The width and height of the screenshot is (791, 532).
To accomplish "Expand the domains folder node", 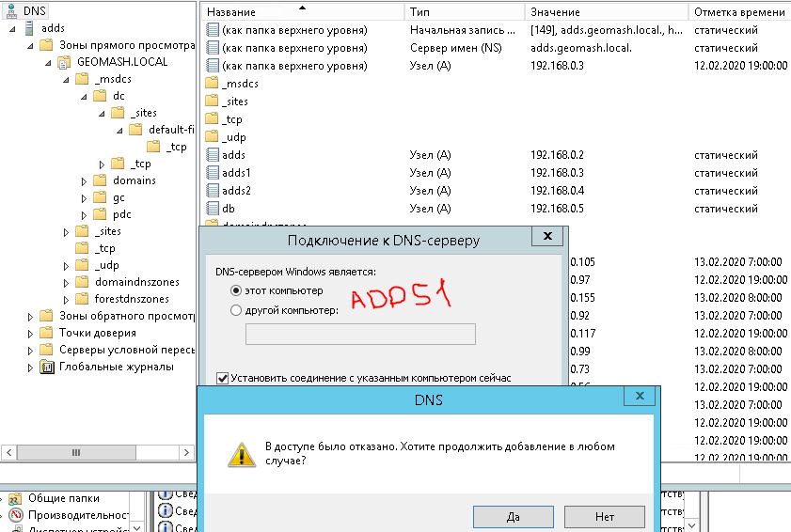I will [84, 181].
